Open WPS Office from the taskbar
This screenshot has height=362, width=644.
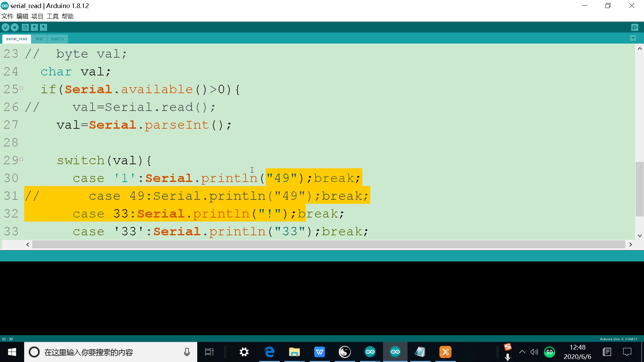click(320, 352)
